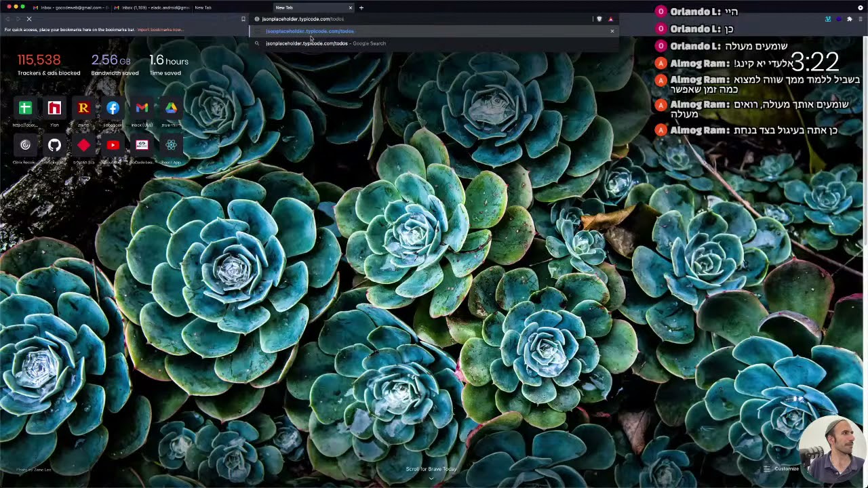Open the Brave Shields lion icon
The image size is (868, 488).
click(x=599, y=19)
